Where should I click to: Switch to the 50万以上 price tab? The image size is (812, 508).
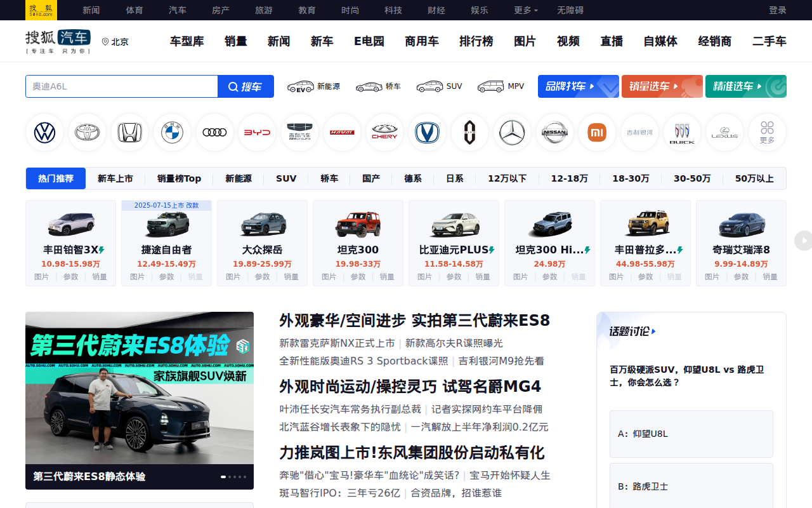coord(754,178)
